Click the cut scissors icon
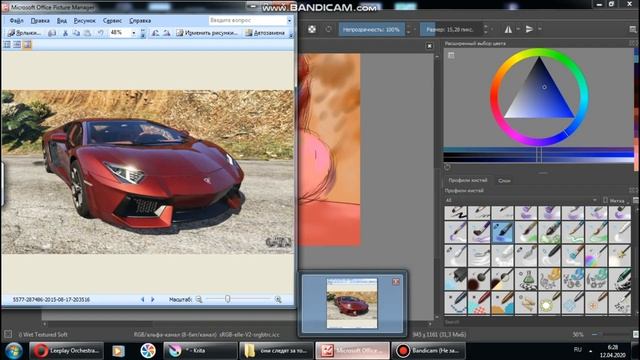 (65, 33)
